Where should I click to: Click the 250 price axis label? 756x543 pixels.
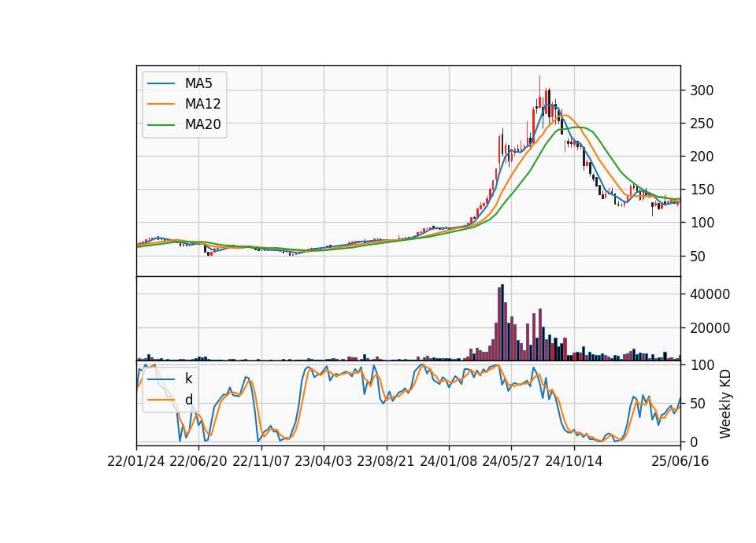tap(702, 124)
